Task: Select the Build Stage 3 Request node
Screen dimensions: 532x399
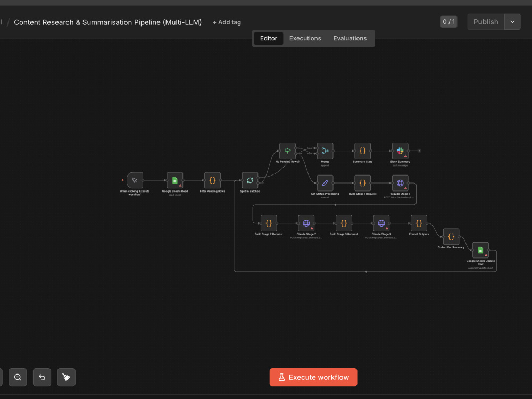Action: point(344,223)
